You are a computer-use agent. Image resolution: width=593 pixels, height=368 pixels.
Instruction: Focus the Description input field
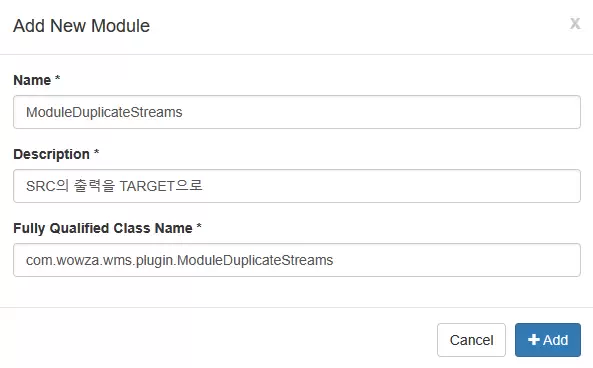[x=297, y=186]
